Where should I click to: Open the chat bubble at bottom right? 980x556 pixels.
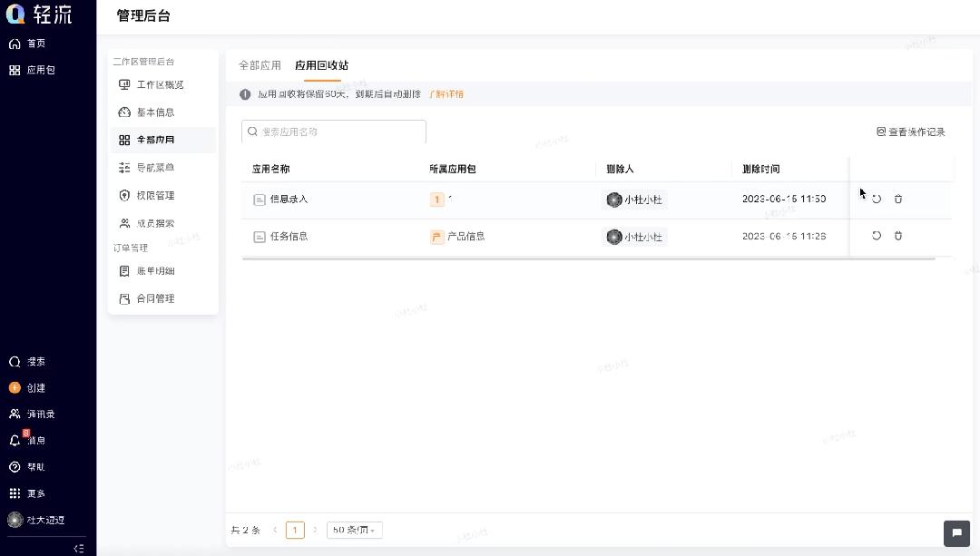point(956,533)
